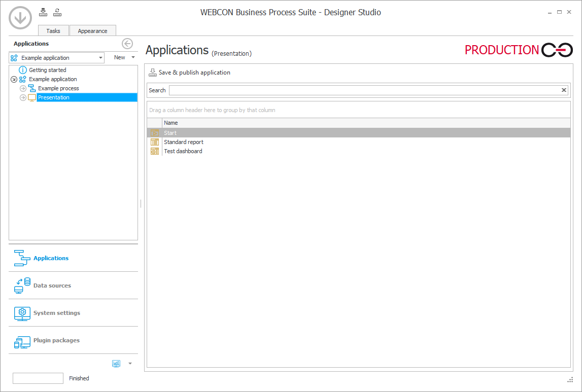Image resolution: width=582 pixels, height=392 pixels.
Task: Click the Presentation monitor icon
Action: click(32, 97)
